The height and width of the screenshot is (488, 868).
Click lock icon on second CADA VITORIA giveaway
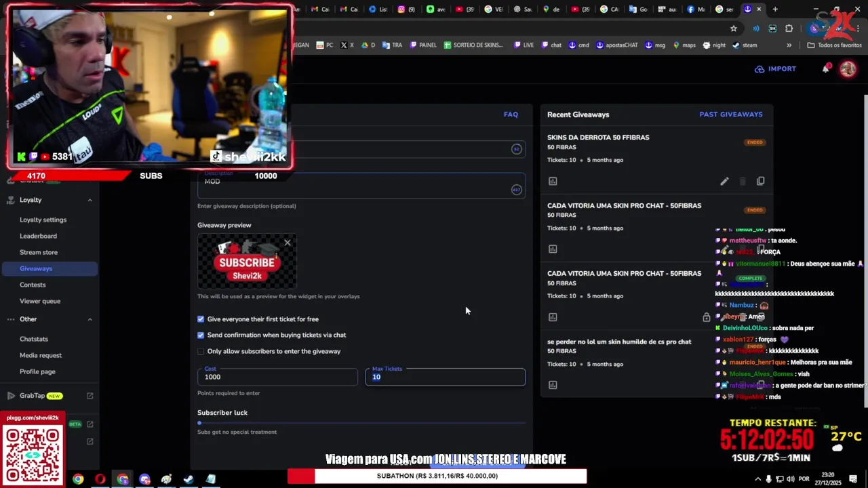[706, 317]
